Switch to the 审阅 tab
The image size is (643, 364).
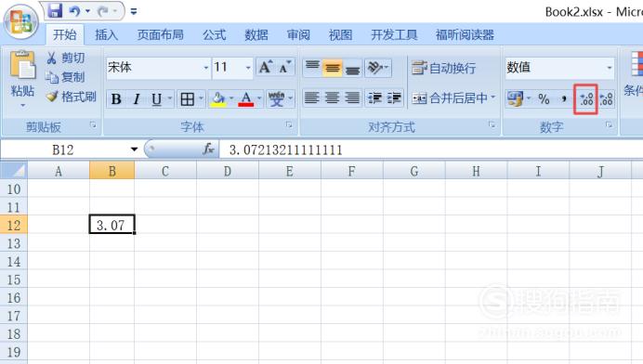(298, 35)
